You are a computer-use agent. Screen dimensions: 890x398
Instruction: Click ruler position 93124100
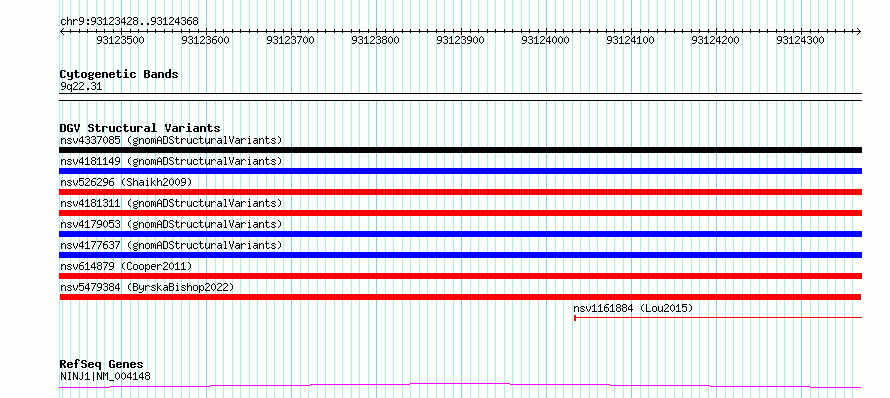coord(631,40)
